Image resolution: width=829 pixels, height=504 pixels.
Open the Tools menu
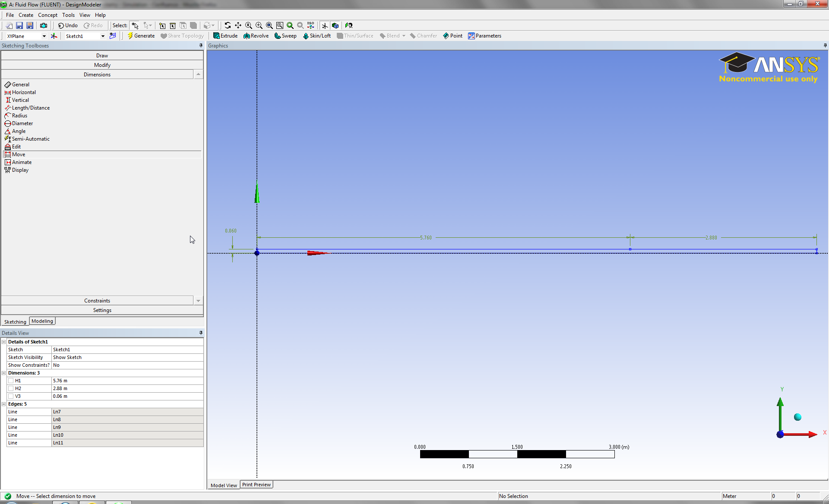point(68,15)
